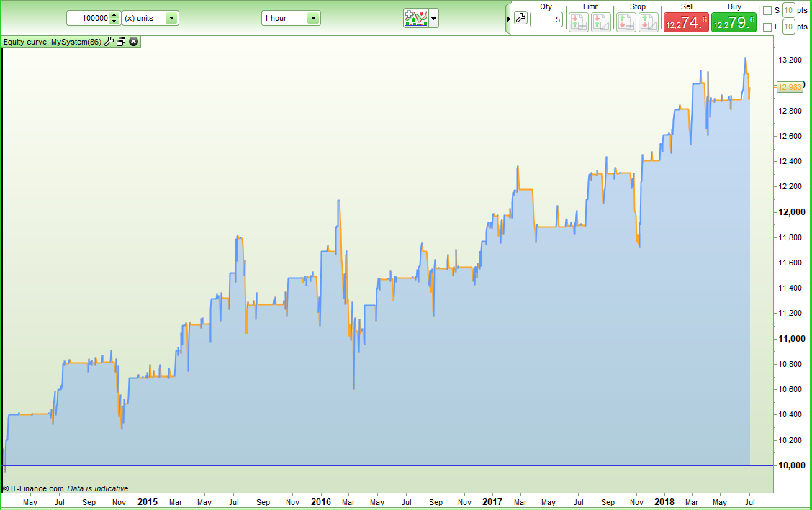Edit the L points field

pos(788,27)
